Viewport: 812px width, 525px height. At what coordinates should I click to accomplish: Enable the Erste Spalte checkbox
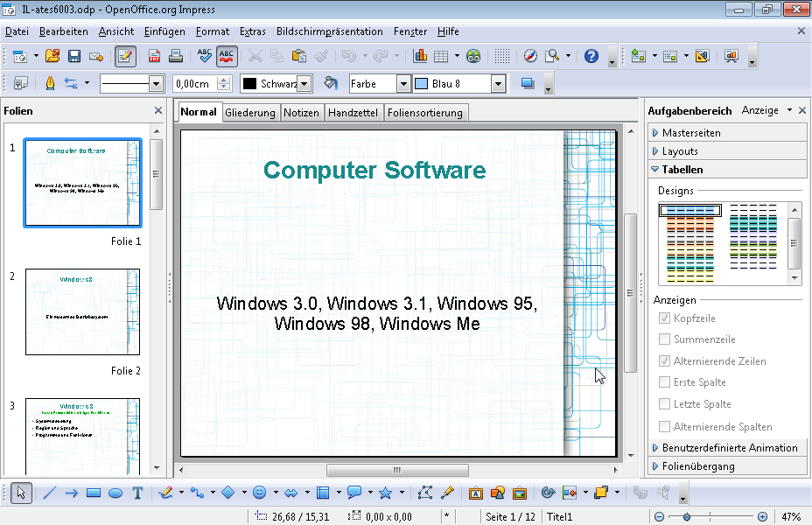(x=664, y=382)
